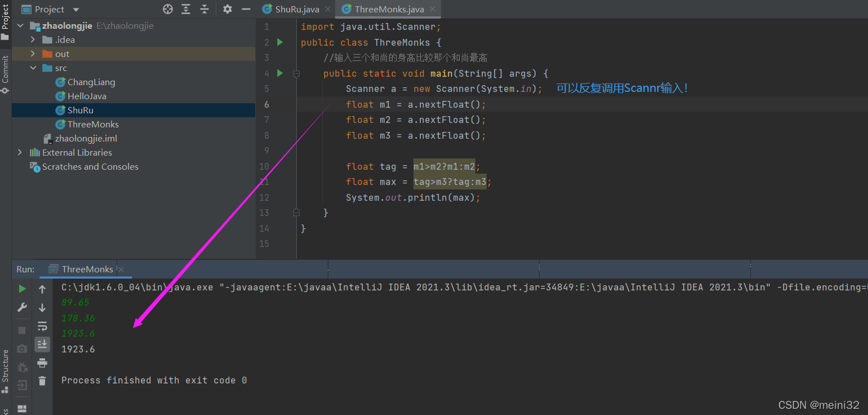Click the Print icon in console toolbar
Viewport: 868px width, 415px height.
pos(42,363)
